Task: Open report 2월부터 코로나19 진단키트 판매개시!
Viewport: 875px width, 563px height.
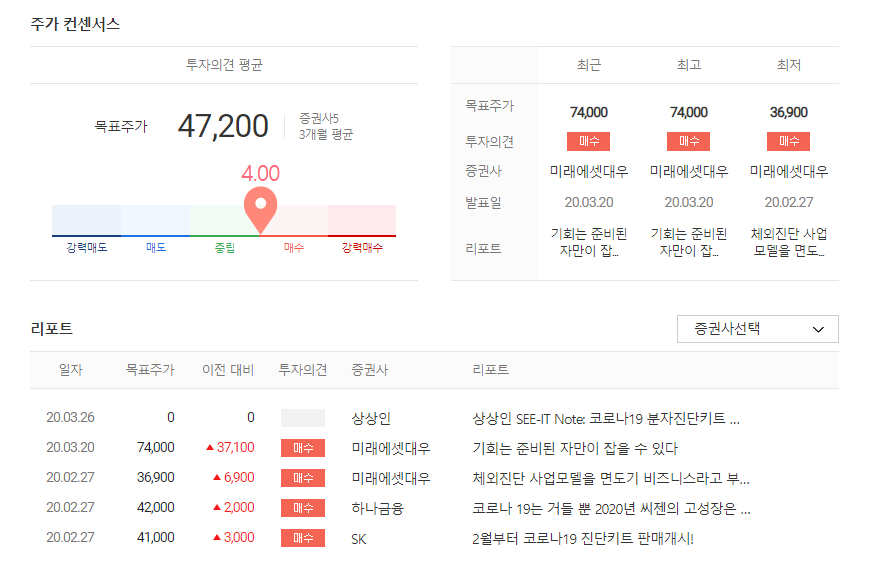Action: (583, 539)
